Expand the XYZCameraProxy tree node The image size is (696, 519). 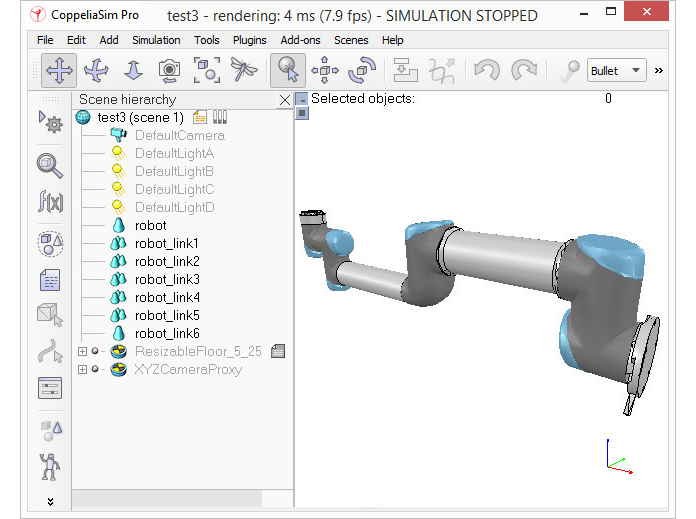[82, 369]
